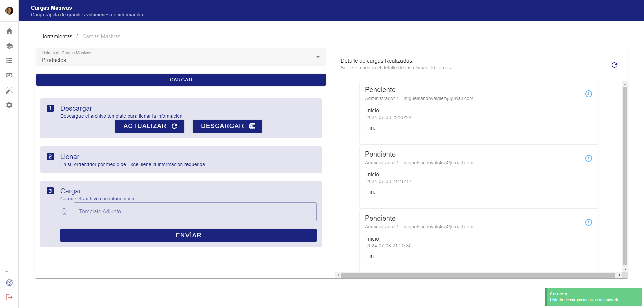Click the ENVÍAR button
Image resolution: width=644 pixels, height=308 pixels.
coord(189,235)
